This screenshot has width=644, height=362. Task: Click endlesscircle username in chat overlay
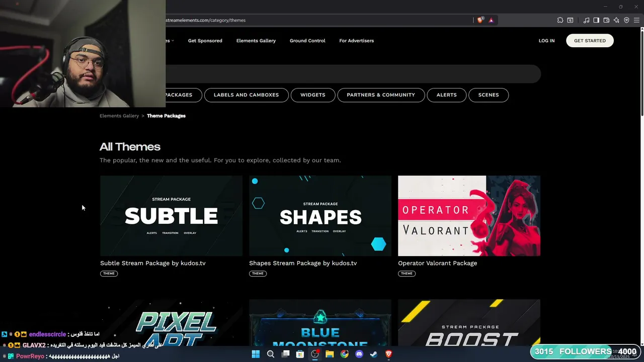point(47,334)
